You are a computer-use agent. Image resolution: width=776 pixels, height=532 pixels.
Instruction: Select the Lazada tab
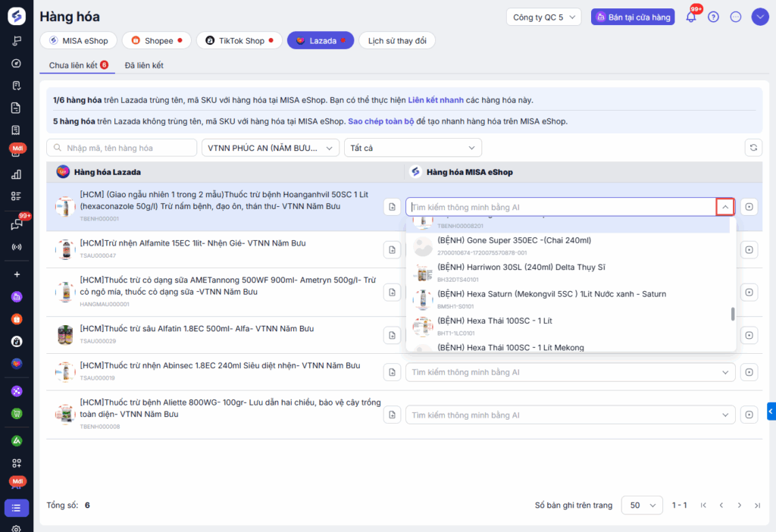pyautogui.click(x=321, y=41)
